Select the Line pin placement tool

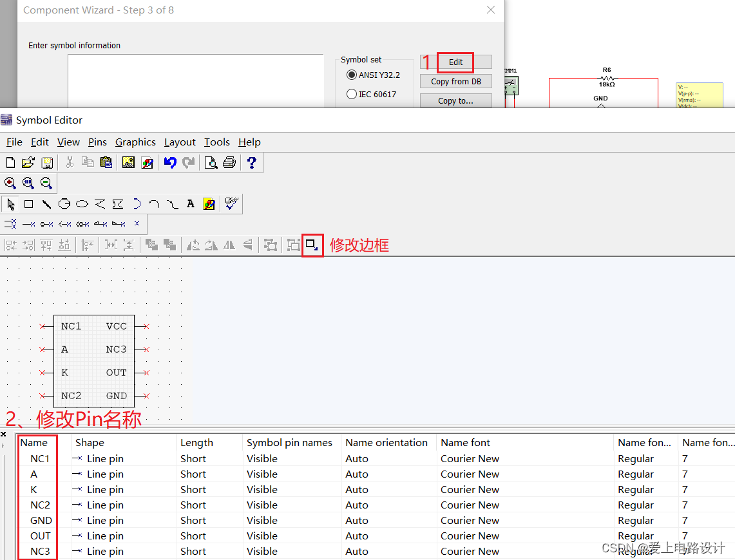pyautogui.click(x=29, y=224)
